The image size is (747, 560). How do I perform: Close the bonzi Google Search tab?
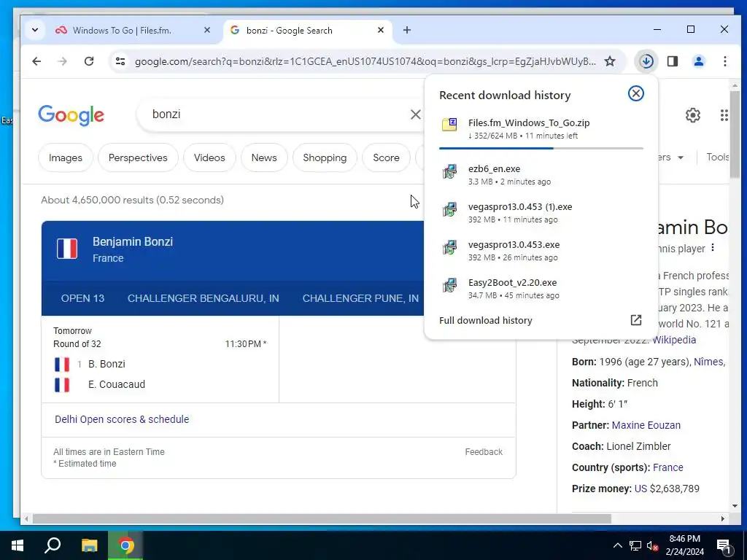click(381, 30)
